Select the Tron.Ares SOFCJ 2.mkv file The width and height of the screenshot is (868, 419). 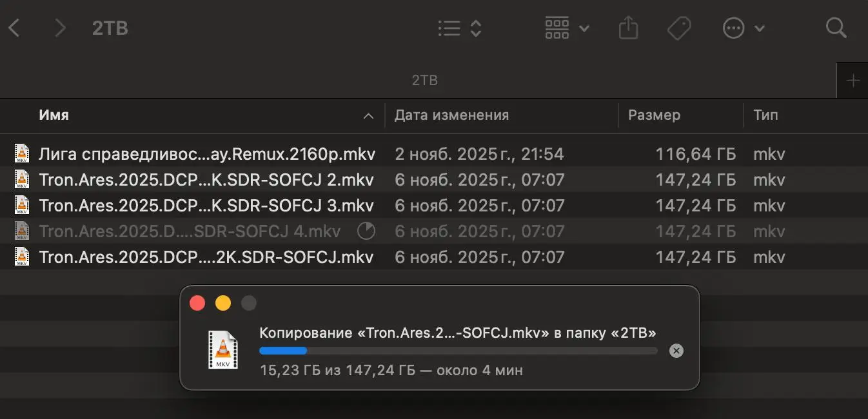click(x=206, y=180)
